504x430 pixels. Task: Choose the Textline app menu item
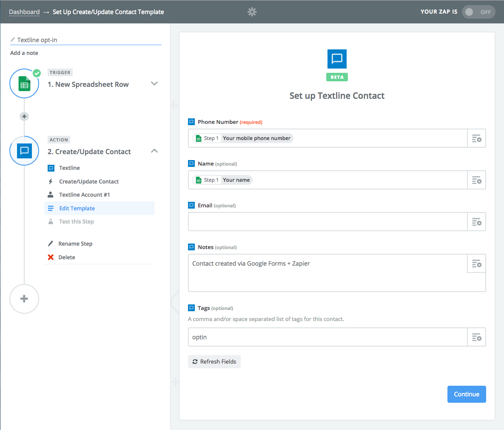point(69,168)
